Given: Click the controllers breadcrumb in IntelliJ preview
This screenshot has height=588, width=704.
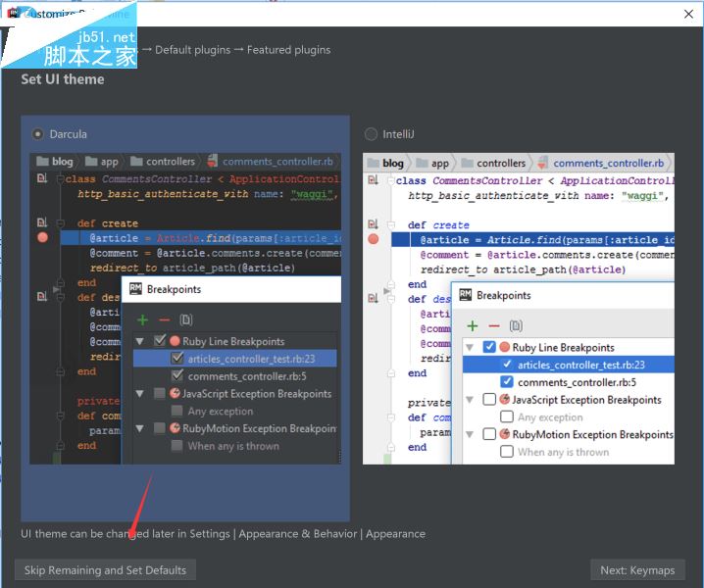Looking at the screenshot, I should click(494, 163).
